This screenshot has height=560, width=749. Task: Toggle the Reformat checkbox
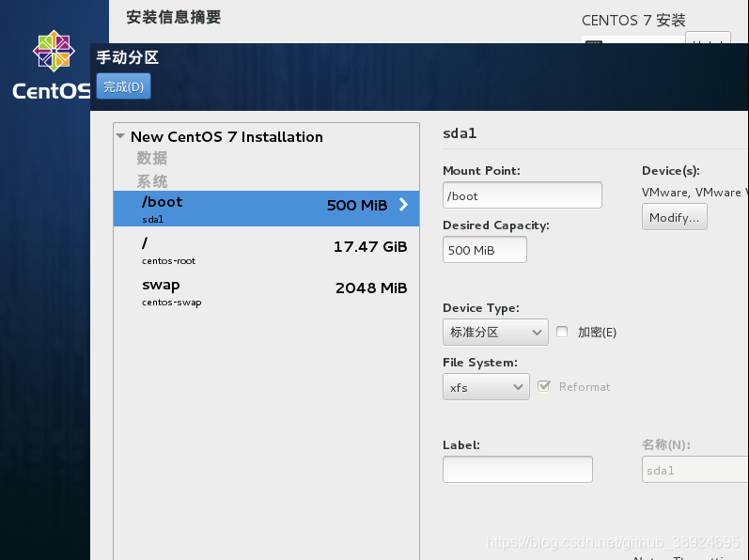[543, 386]
